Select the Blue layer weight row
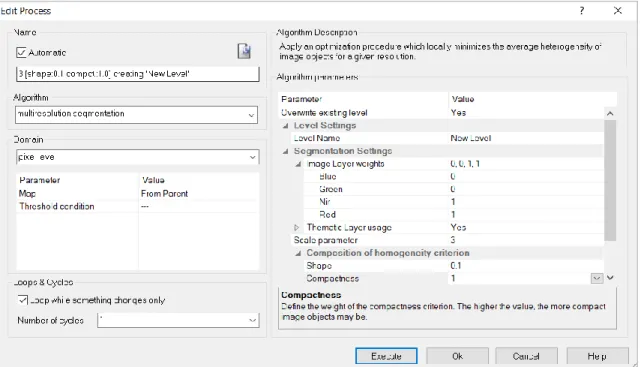641x367 pixels. tap(454, 177)
